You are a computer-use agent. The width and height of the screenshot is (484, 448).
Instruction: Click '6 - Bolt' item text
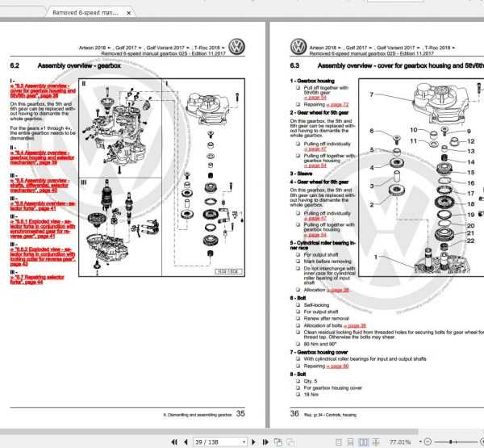click(x=298, y=298)
